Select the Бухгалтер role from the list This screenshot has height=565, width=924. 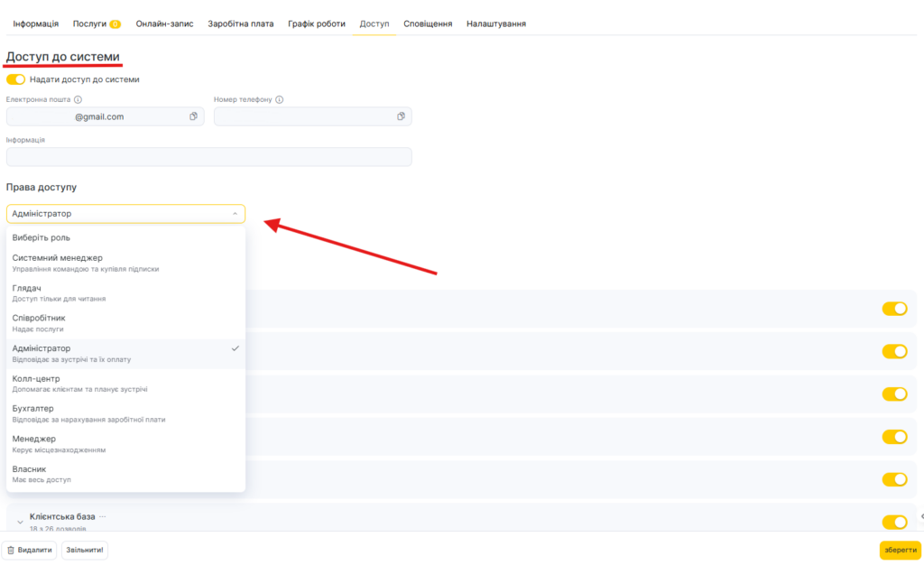click(125, 413)
